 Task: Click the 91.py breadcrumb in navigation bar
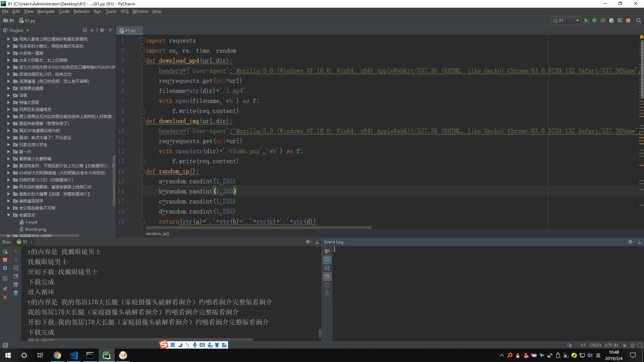(30, 21)
